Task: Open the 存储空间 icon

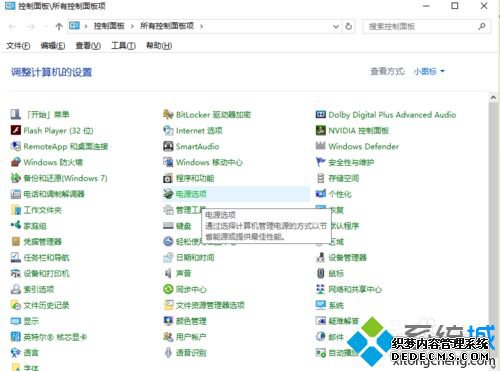Action: click(320, 178)
